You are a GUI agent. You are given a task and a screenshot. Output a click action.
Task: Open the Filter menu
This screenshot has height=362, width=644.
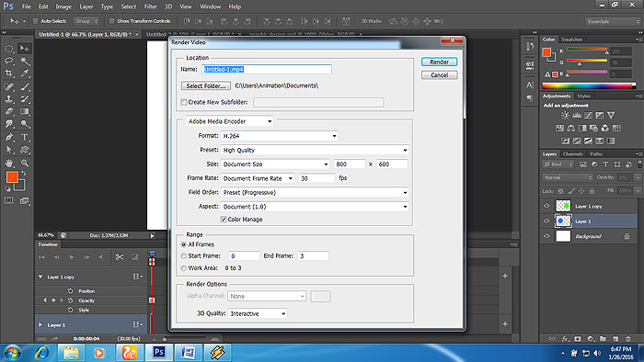[150, 6]
